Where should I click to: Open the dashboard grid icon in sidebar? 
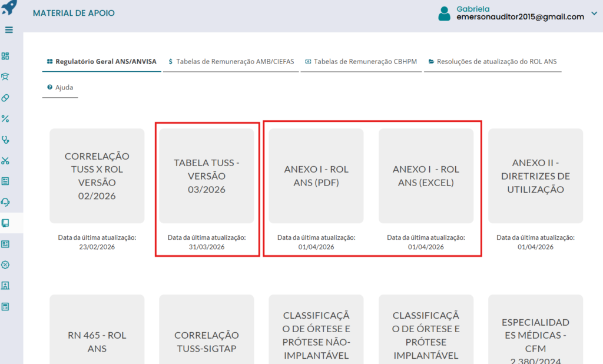click(5, 56)
